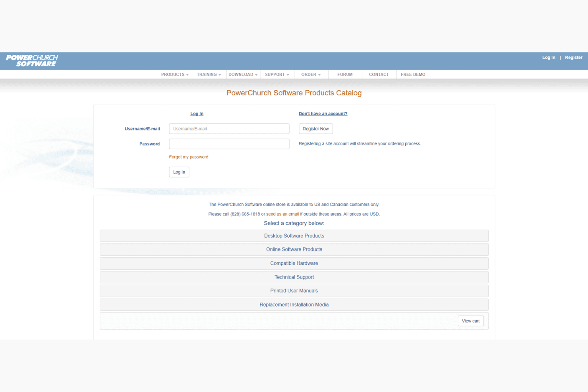Click the Select a category below text
Screen dimensions: 588x392
pos(294,223)
